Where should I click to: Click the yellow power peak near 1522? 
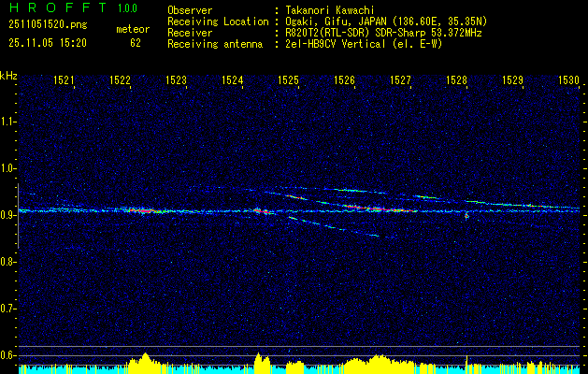(x=146, y=359)
